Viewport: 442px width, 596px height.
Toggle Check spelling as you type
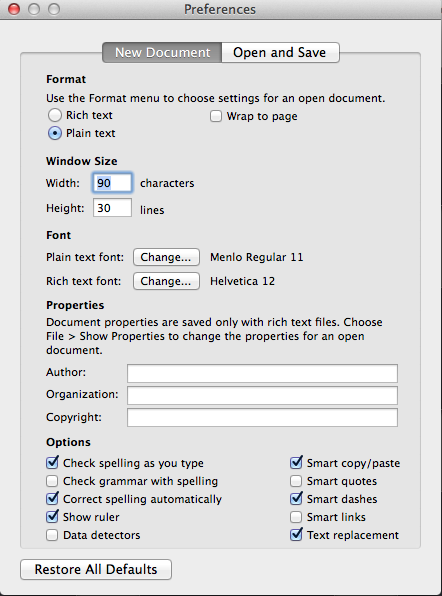coord(52,463)
